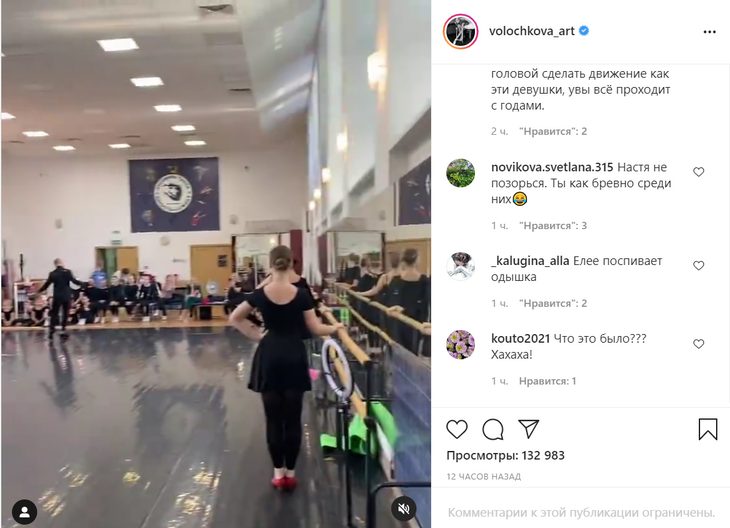View likes count on _kalugina_alla's comment
Viewport: 730px width, 528px height.
coord(555,304)
